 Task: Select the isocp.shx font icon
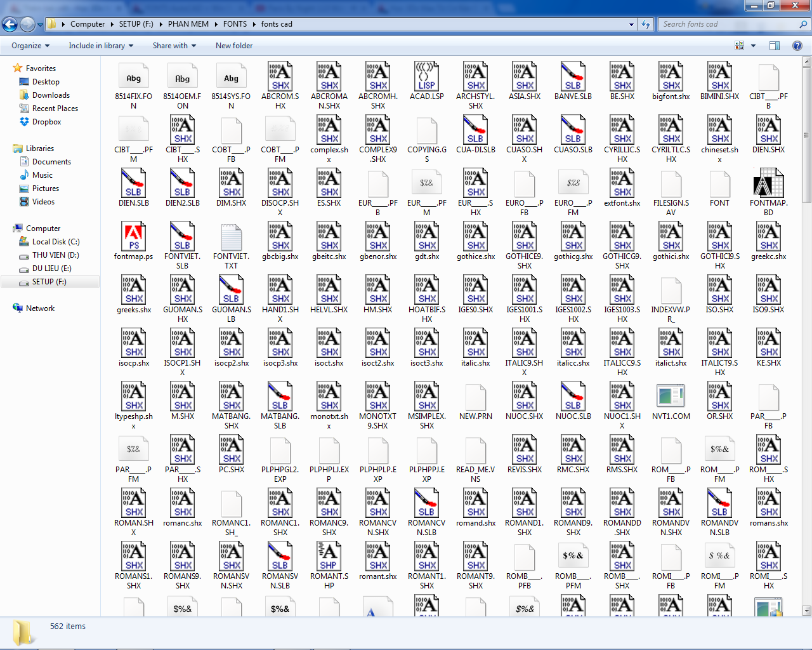point(133,343)
